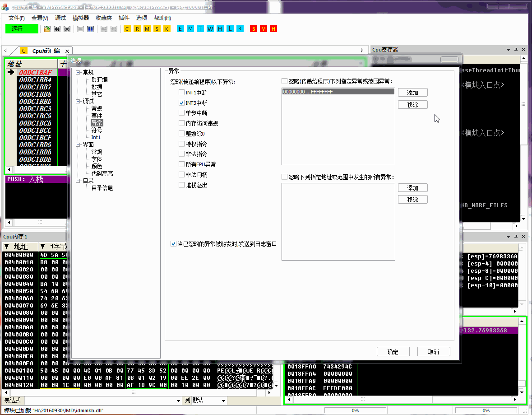
Task: Close the Cpu寄存器 panel
Action: pos(523,50)
